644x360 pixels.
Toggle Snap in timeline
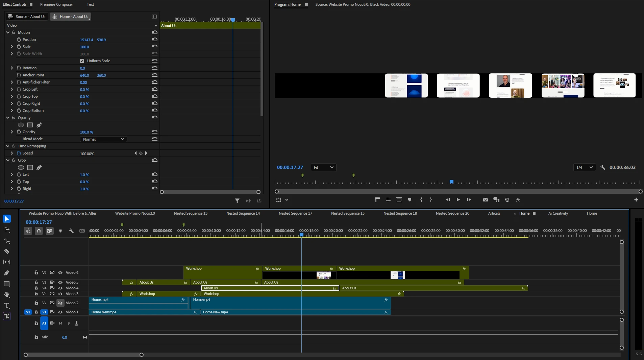(39, 231)
